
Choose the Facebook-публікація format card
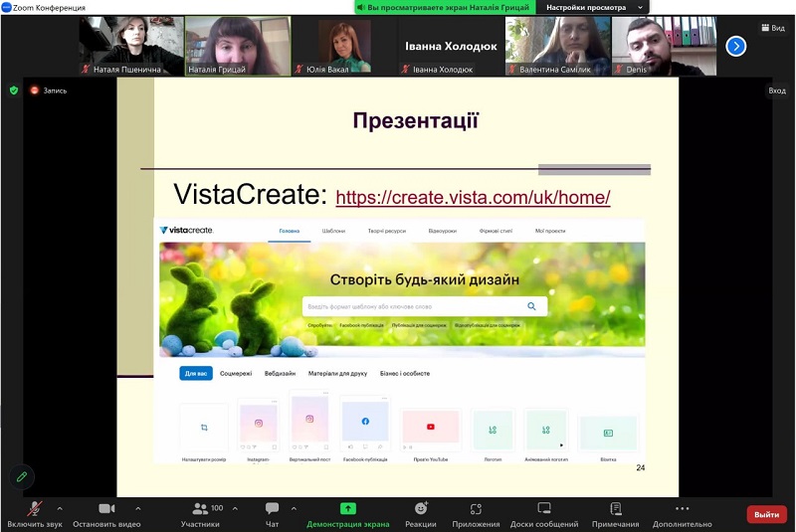(365, 424)
